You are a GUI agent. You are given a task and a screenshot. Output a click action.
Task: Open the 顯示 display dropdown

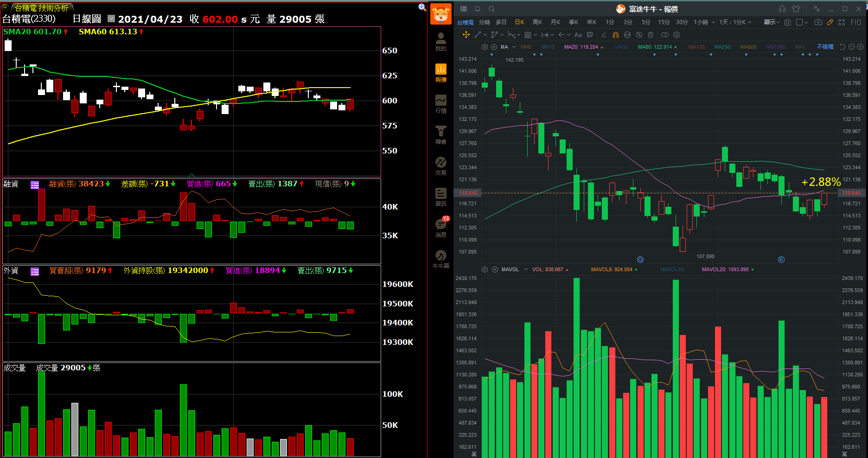pos(772,22)
